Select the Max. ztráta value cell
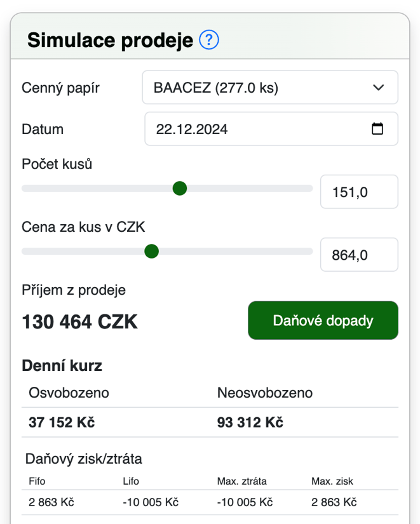This screenshot has width=420, height=524. (x=245, y=502)
